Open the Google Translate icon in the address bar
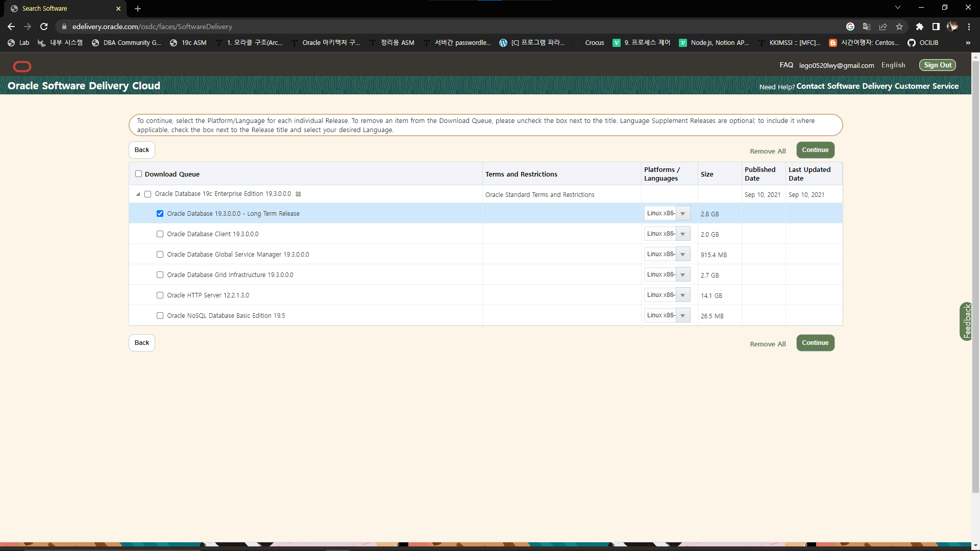980x551 pixels. [x=866, y=27]
